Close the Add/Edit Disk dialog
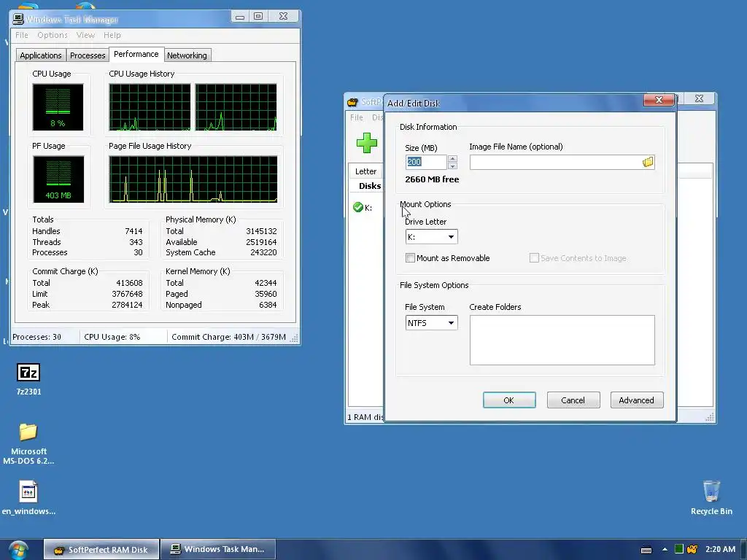The width and height of the screenshot is (747, 560). click(659, 99)
